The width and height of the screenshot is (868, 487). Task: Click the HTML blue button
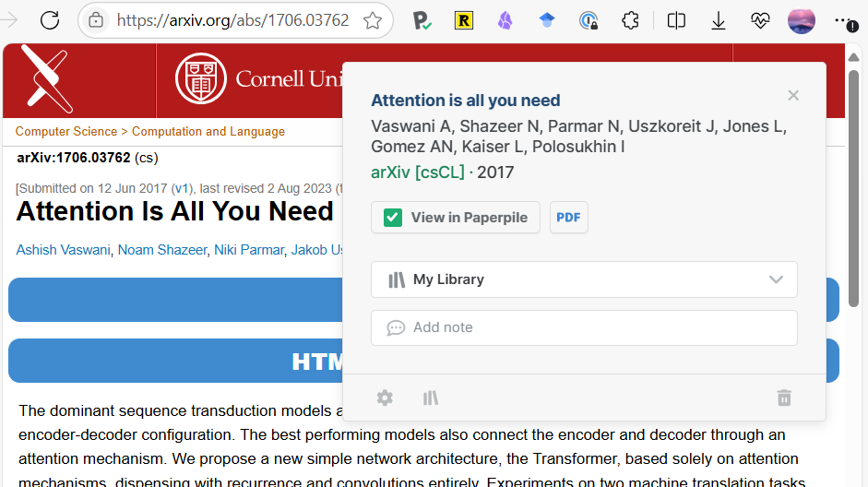(176, 361)
